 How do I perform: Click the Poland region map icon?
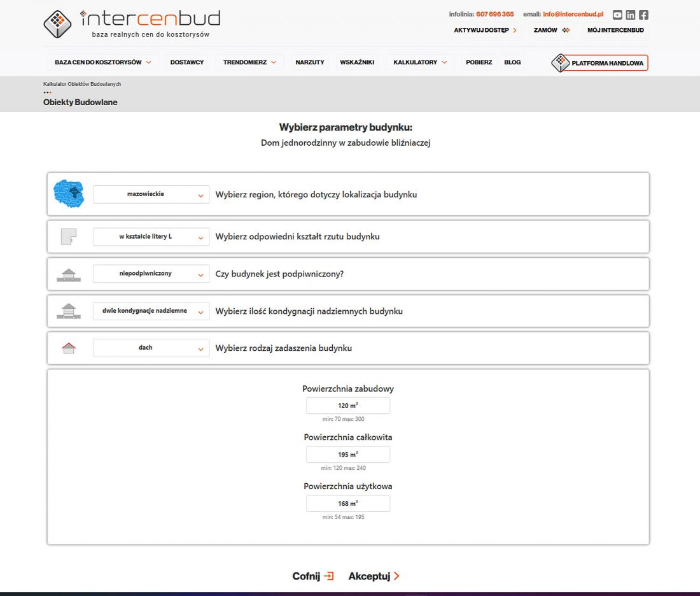(x=69, y=194)
